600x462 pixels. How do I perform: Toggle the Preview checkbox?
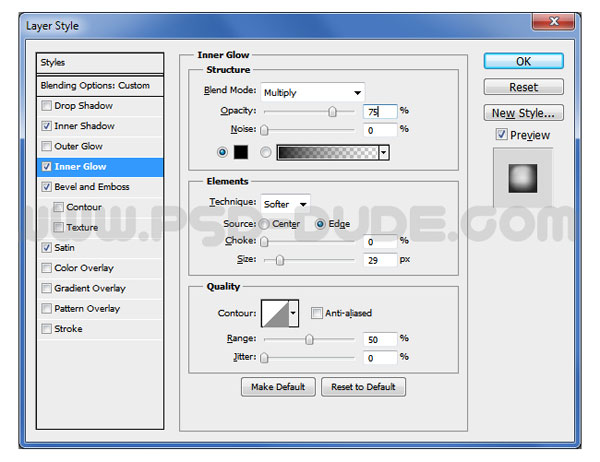tap(501, 134)
